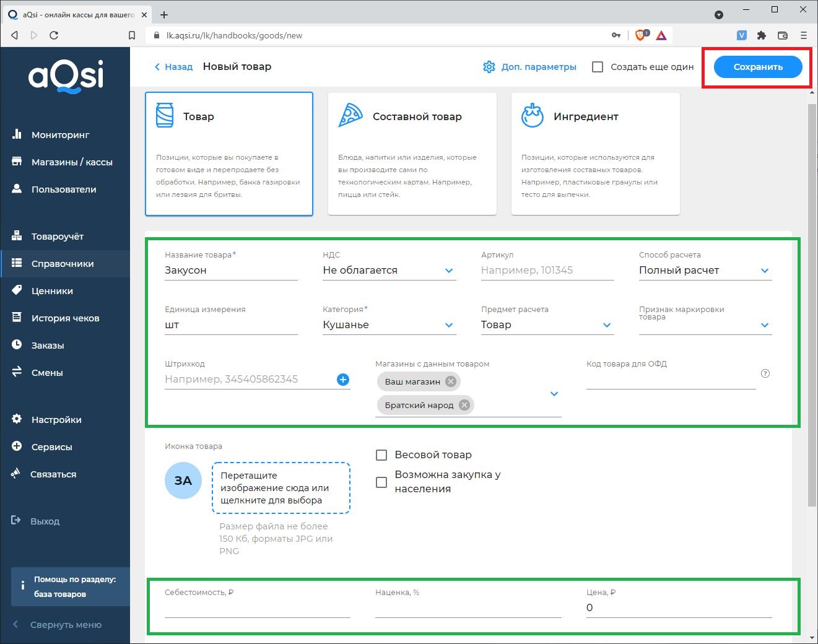Open the Мониторинг sidebar icon

17,134
